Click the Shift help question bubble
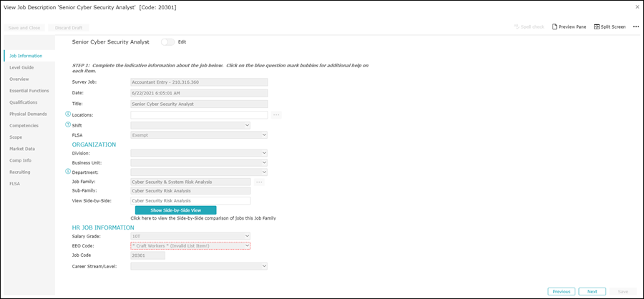This screenshot has width=644, height=299. pos(69,124)
